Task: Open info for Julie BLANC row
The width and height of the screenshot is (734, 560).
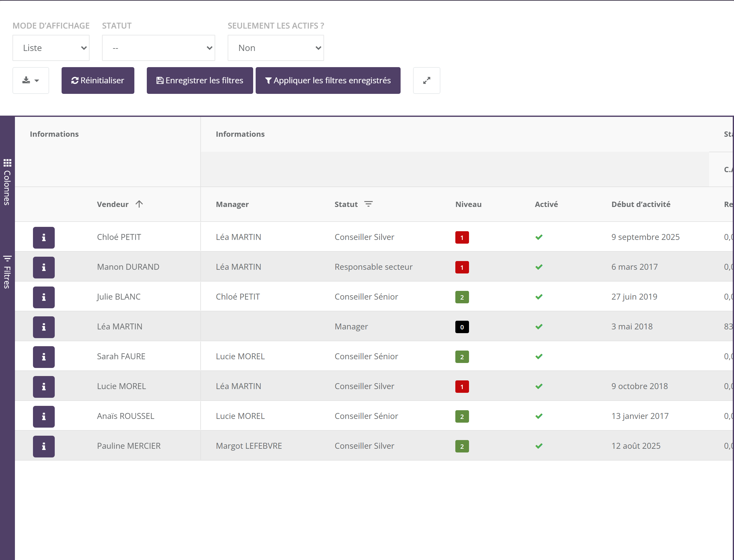Action: 44,297
